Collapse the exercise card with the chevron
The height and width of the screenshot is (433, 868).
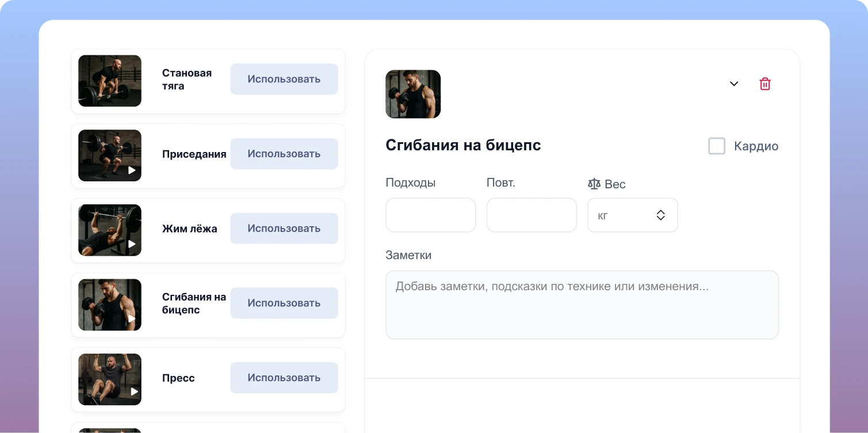click(x=734, y=84)
